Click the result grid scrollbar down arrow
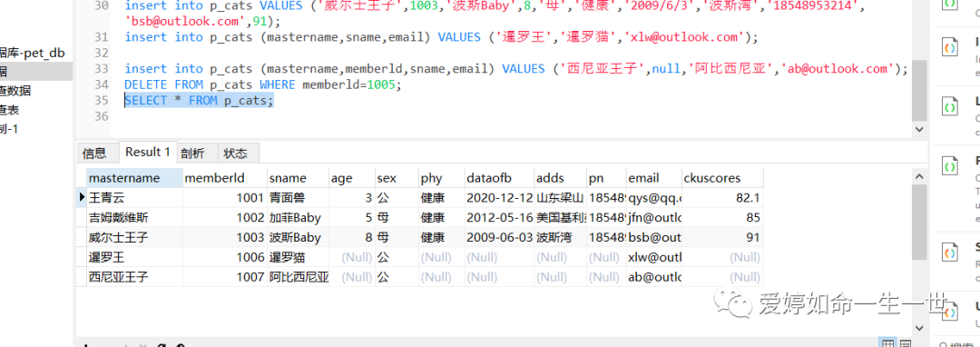This screenshot has height=347, width=980. tap(918, 327)
